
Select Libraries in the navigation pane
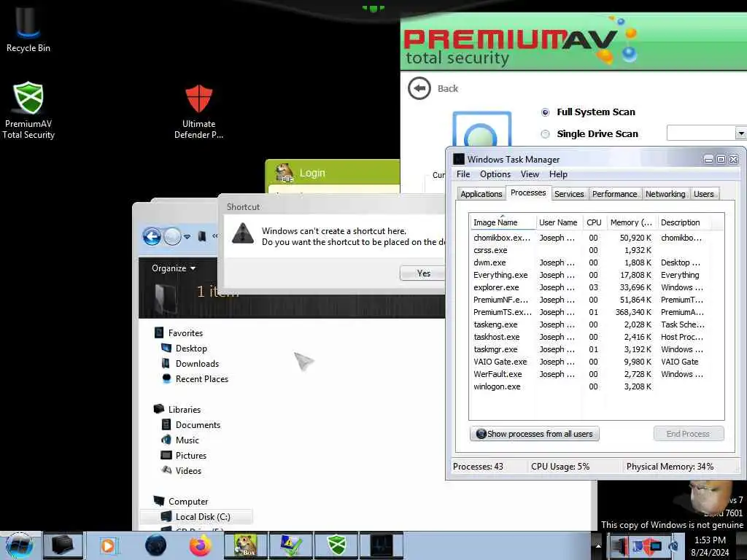(185, 410)
